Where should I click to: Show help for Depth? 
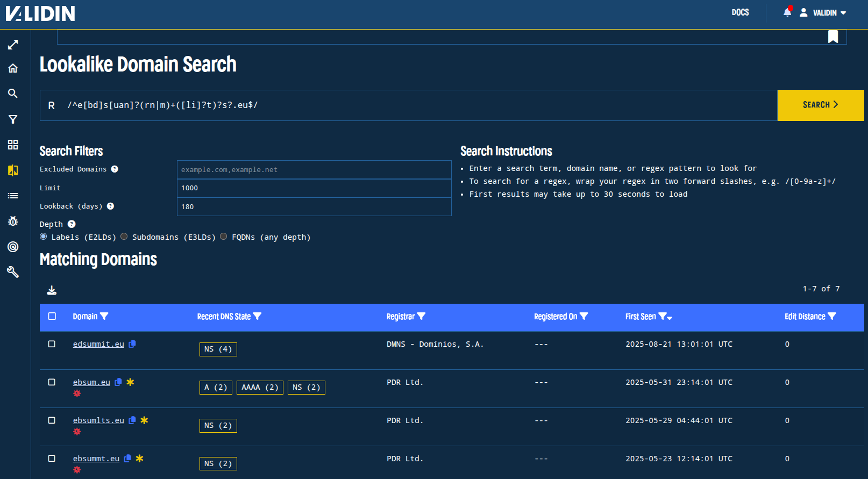pyautogui.click(x=72, y=224)
